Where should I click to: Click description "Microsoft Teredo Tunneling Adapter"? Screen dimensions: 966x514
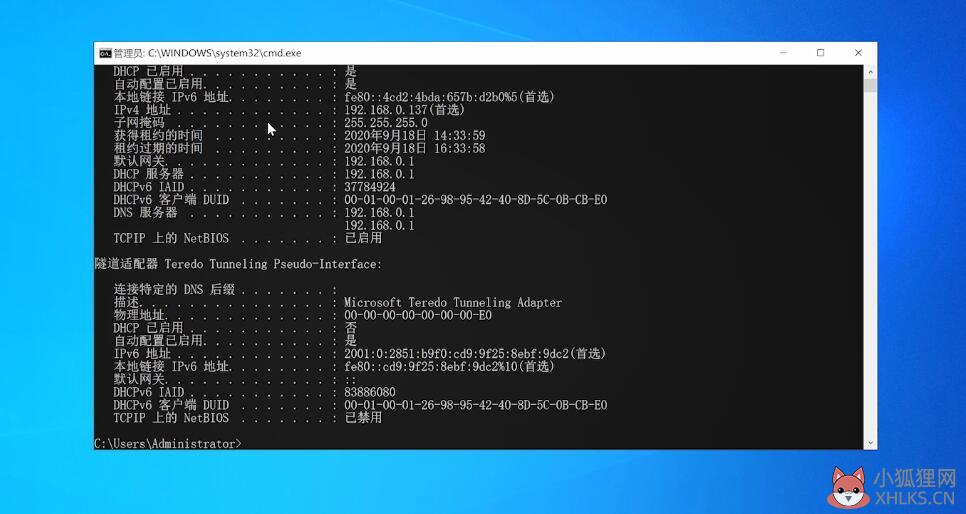click(x=453, y=303)
